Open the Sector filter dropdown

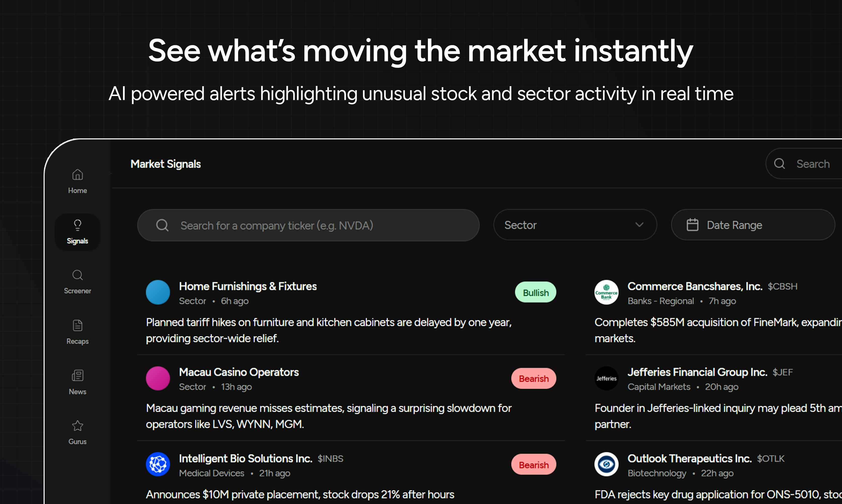pyautogui.click(x=575, y=225)
